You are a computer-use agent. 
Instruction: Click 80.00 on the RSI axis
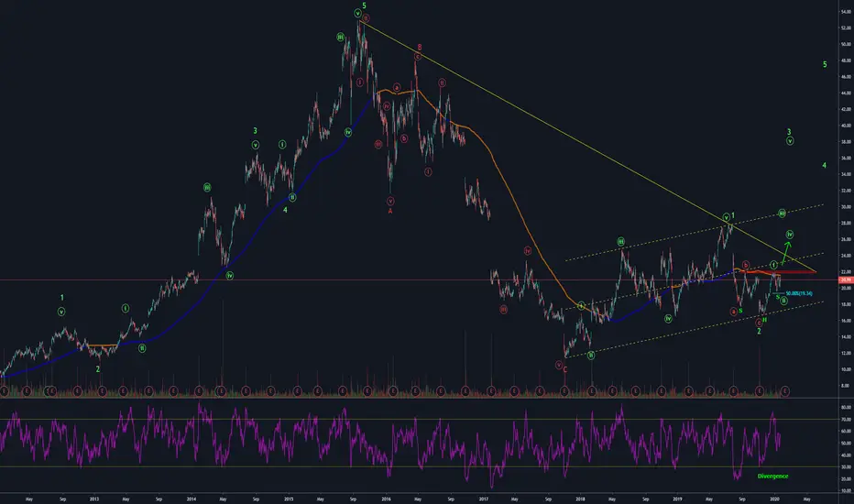pyautogui.click(x=846, y=408)
